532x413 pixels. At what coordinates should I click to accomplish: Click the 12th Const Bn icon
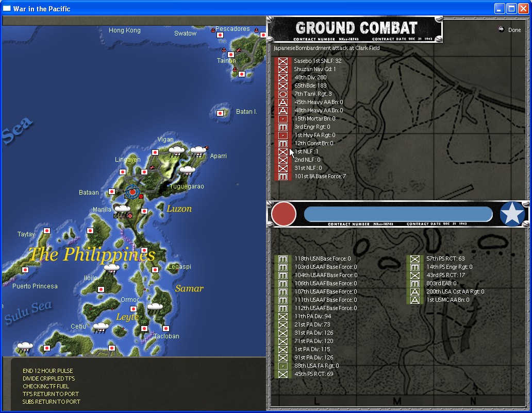click(283, 144)
